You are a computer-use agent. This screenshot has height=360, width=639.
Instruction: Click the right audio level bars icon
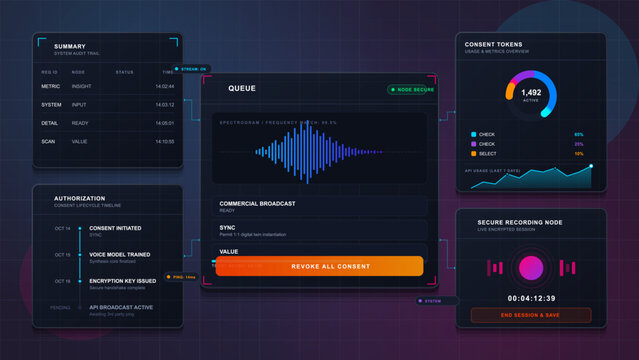click(567, 268)
